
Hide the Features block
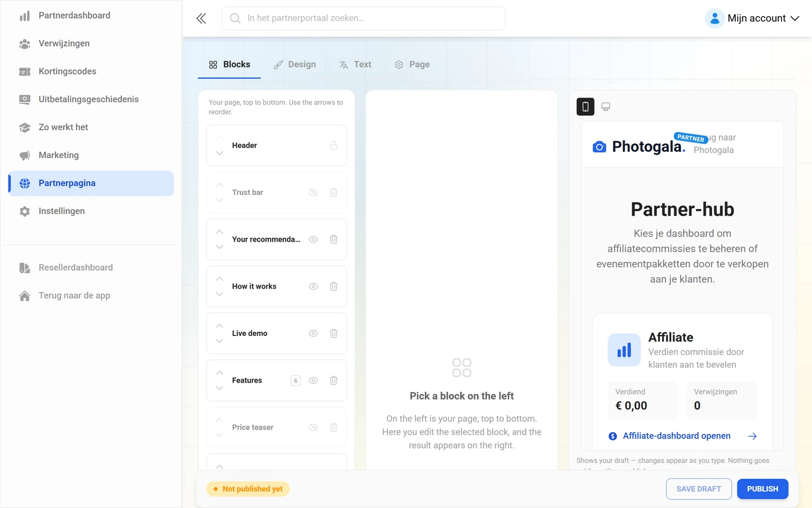[314, 380]
